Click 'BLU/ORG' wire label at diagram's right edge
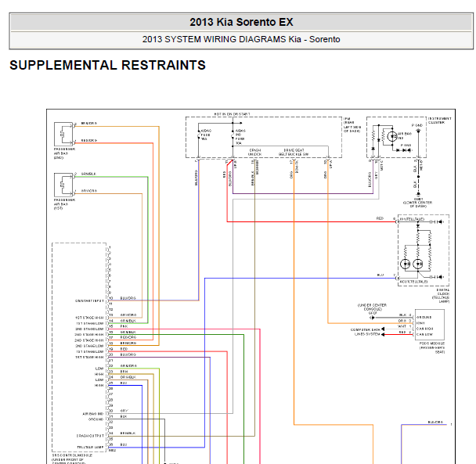Viewport: 476px width, 464px height. point(435,422)
